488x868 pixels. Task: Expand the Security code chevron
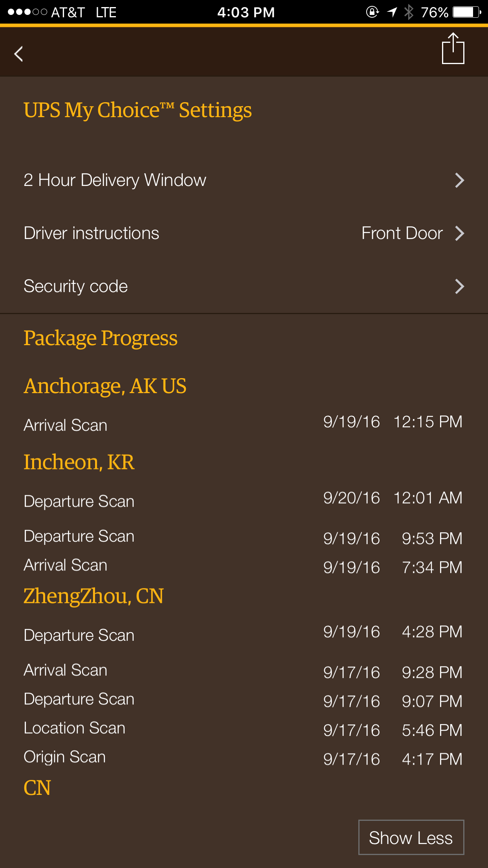tap(459, 287)
